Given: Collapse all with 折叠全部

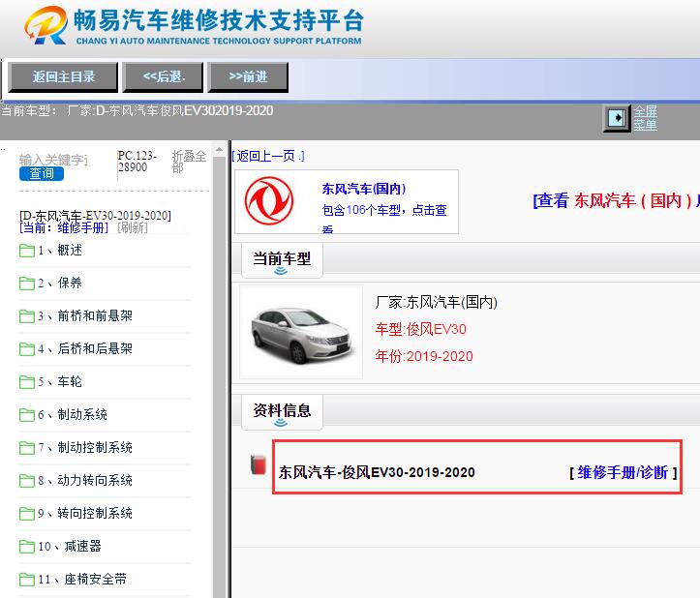Looking at the screenshot, I should (x=190, y=162).
